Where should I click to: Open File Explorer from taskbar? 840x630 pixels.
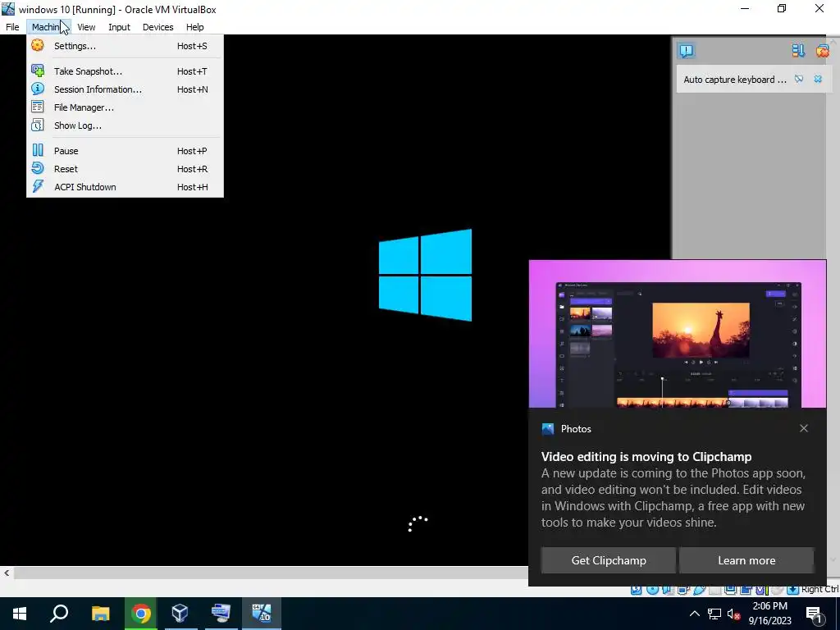100,614
